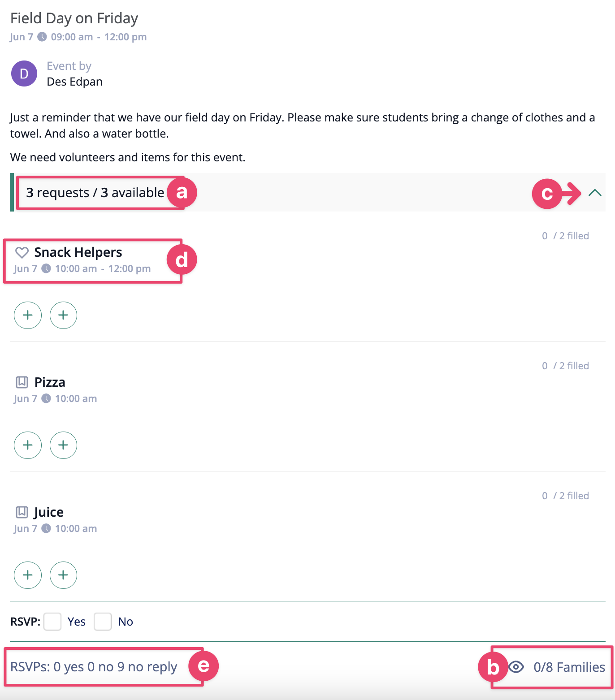Click the second plus button under Snack Helpers
The image size is (615, 700).
click(x=63, y=315)
